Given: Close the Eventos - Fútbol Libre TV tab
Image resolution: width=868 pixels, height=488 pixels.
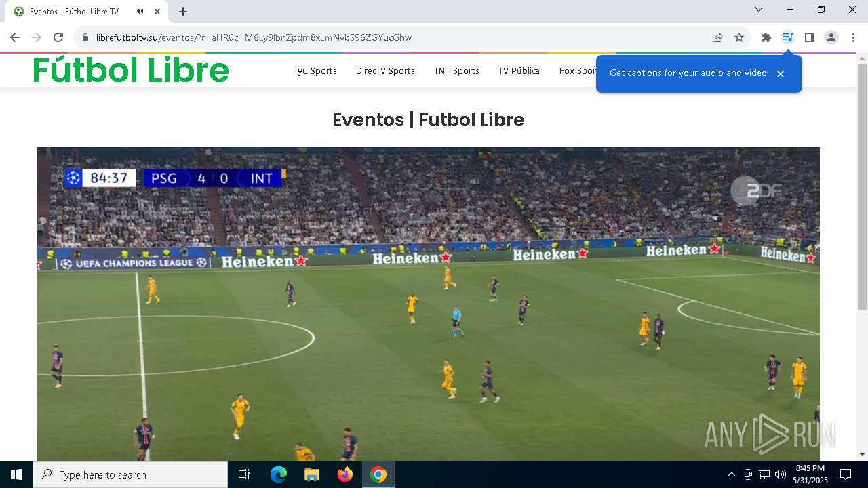Looking at the screenshot, I should click(x=157, y=12).
